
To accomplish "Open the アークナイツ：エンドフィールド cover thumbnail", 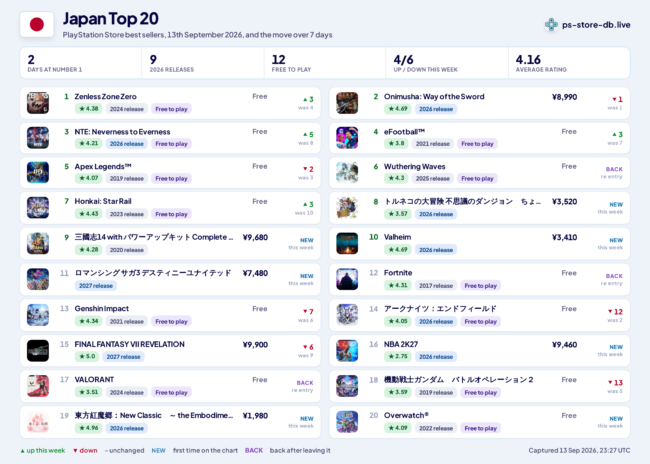I will (347, 315).
